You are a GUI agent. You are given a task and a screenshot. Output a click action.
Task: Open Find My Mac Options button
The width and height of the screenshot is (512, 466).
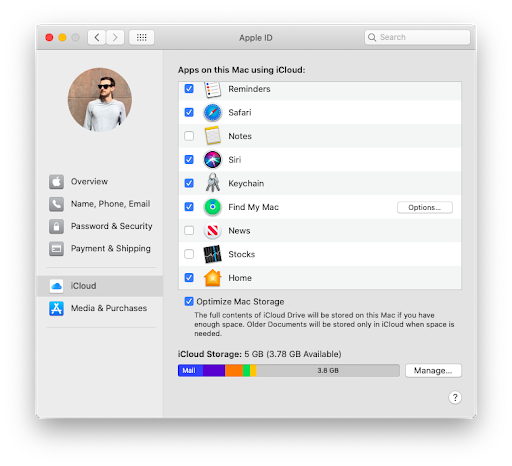425,207
